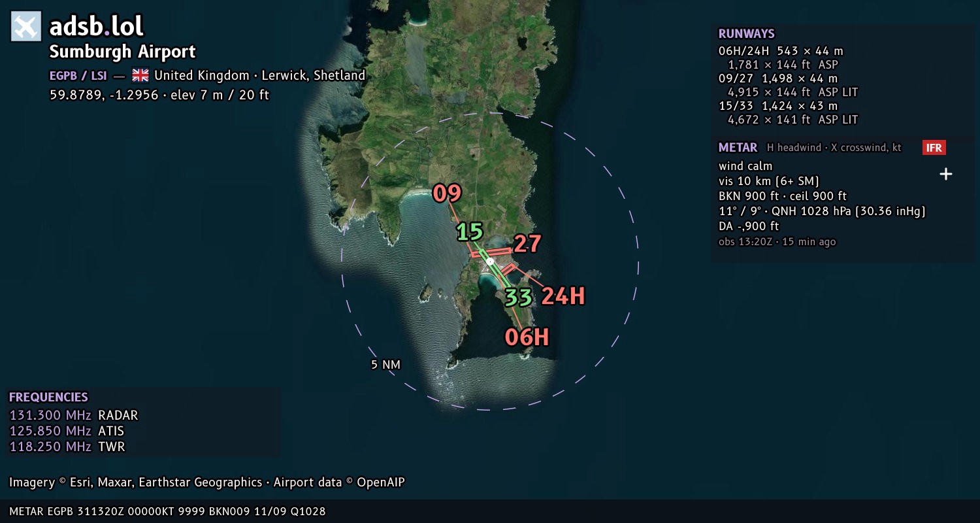Click the white airport center marker dot
Viewport: 980px width, 523px height.
tap(490, 261)
